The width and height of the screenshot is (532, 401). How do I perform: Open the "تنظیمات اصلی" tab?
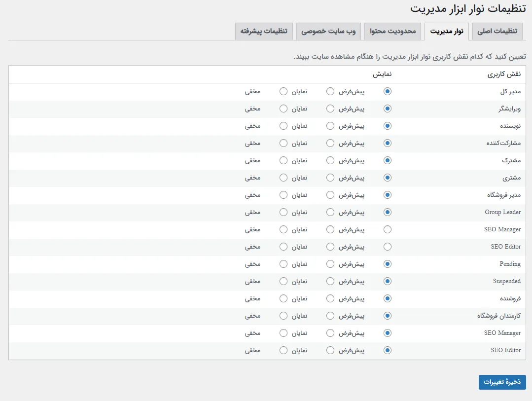(497, 32)
